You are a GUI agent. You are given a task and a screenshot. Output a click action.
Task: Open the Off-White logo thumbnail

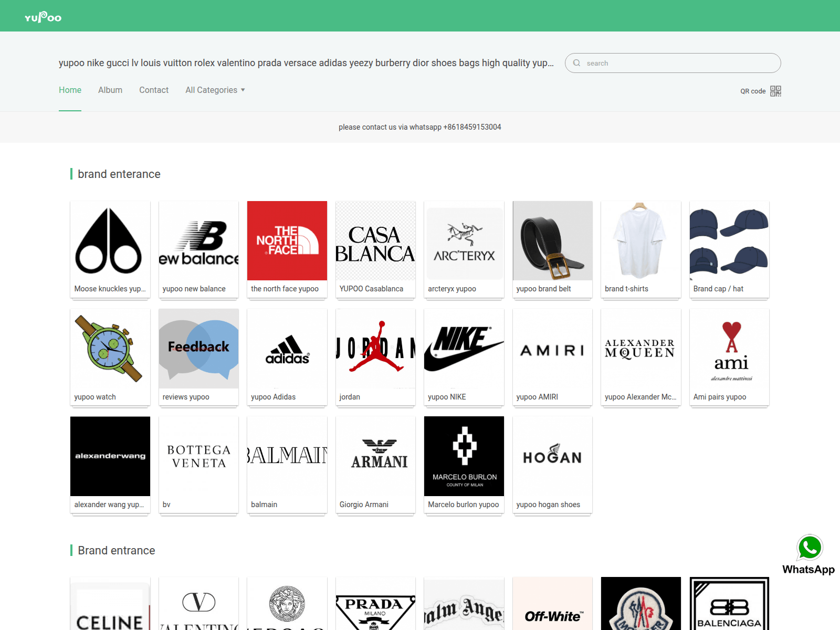click(552, 604)
